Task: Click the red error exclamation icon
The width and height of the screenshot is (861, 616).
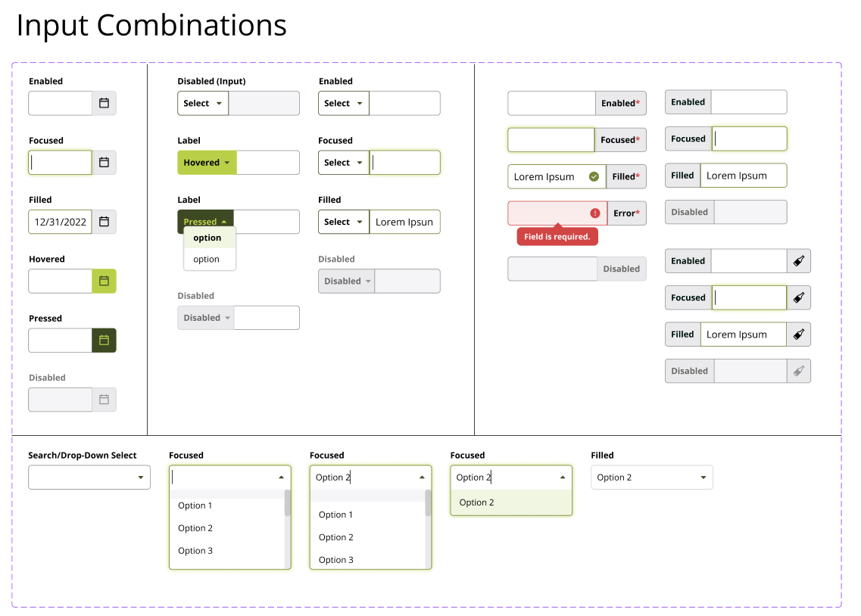Action: click(x=594, y=213)
